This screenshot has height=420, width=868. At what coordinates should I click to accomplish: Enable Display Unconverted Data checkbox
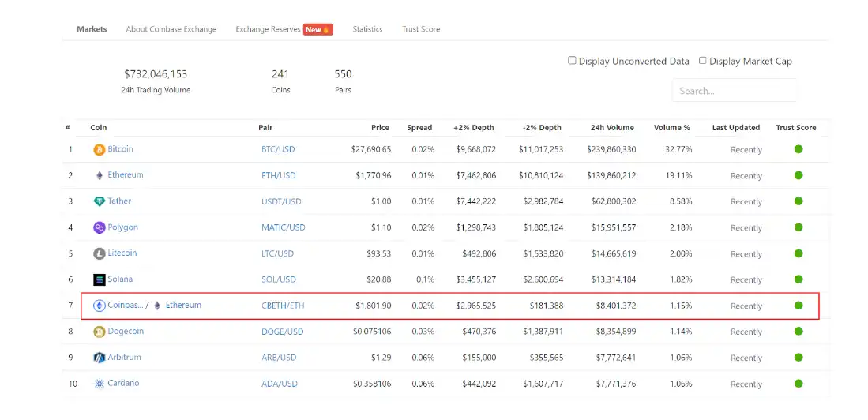(x=572, y=60)
